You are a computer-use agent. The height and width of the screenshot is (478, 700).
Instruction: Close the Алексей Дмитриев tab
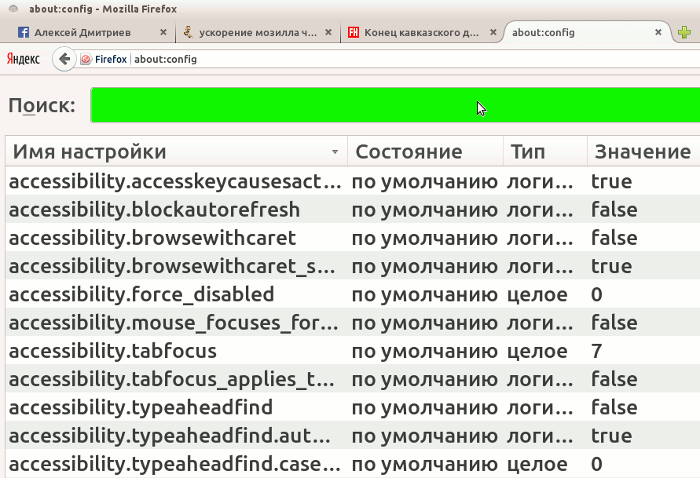163,32
